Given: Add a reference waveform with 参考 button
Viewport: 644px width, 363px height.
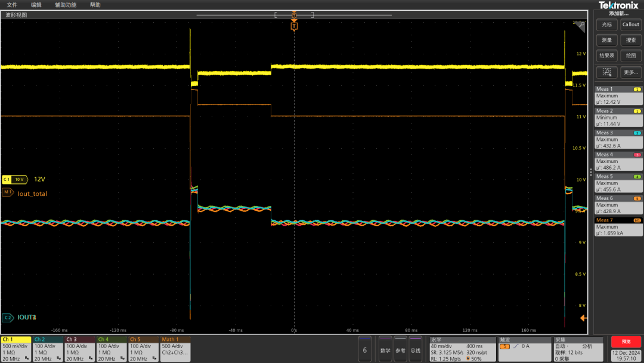Looking at the screenshot, I should 401,349.
